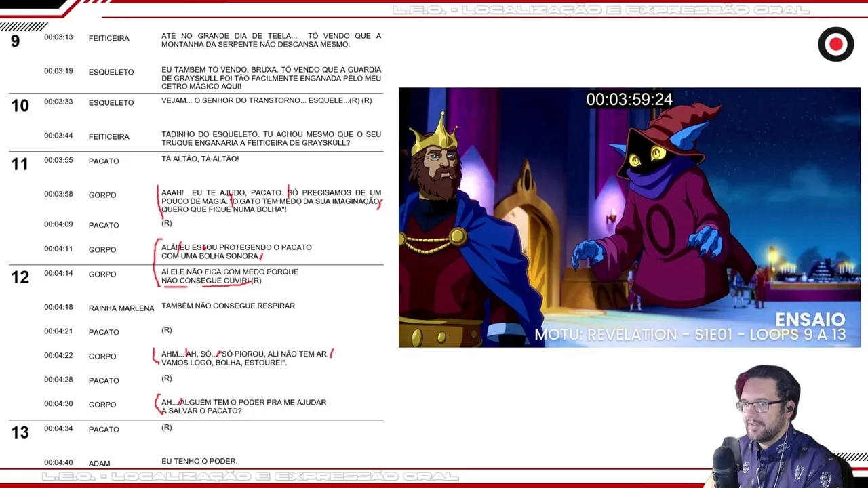Click timecode 00:04:18 in the script
Viewport: 868px width, 488px height.
tap(58, 307)
